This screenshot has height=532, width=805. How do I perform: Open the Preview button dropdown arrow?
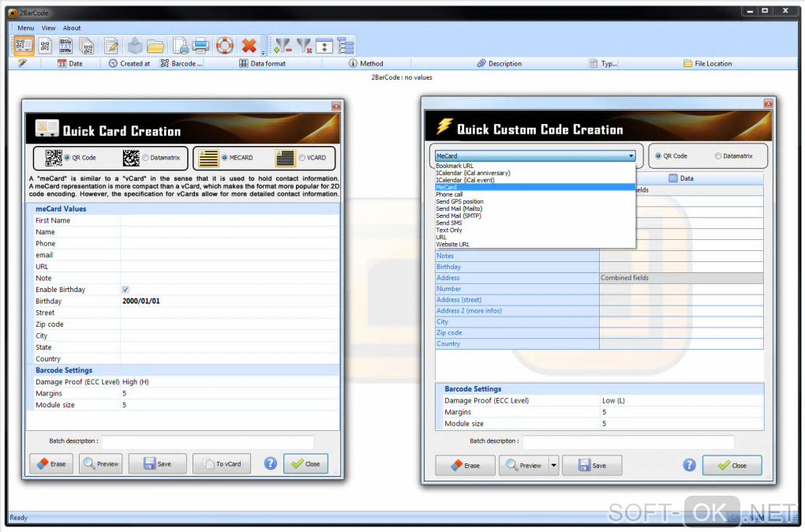(553, 466)
